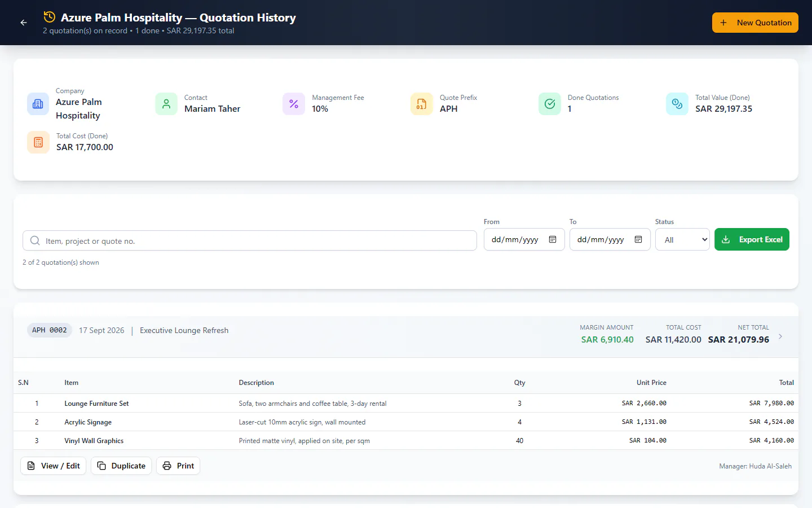Open View / Edit for Executive Lounge Refresh
The image size is (812, 508).
(x=54, y=466)
